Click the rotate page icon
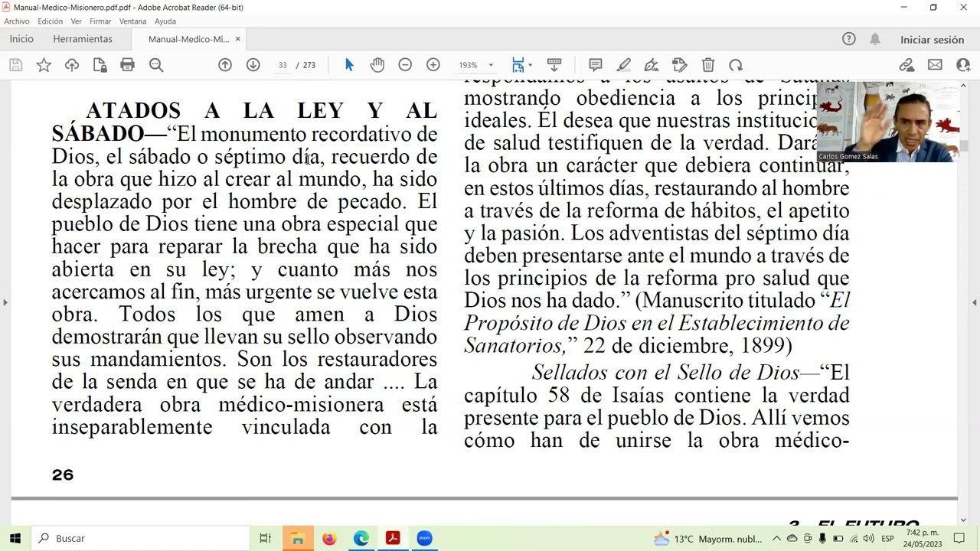This screenshot has width=980, height=551. click(736, 65)
